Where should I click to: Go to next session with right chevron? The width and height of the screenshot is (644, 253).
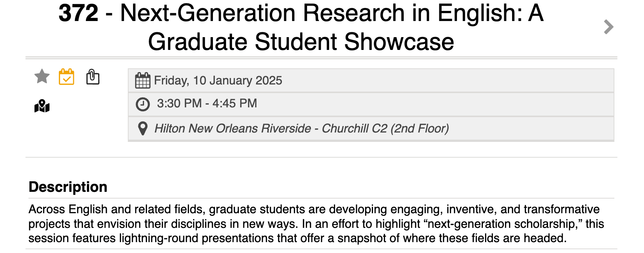609,27
